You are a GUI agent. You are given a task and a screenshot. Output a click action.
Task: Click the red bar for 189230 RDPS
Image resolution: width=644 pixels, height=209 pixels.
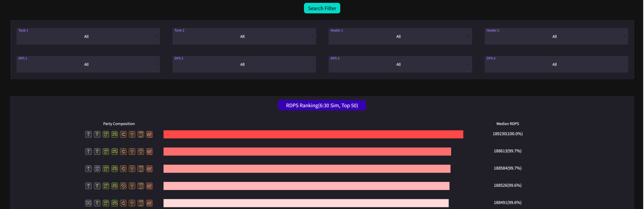pos(313,134)
